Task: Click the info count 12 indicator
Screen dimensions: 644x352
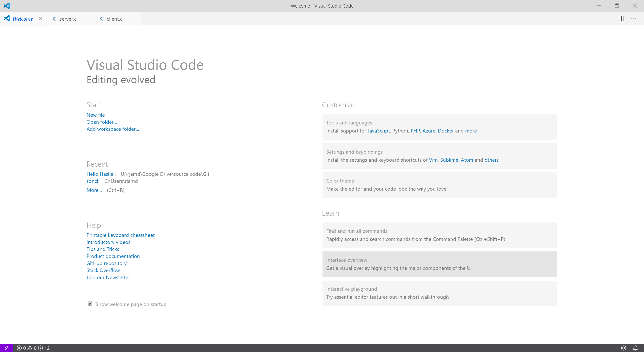Action: (44, 348)
